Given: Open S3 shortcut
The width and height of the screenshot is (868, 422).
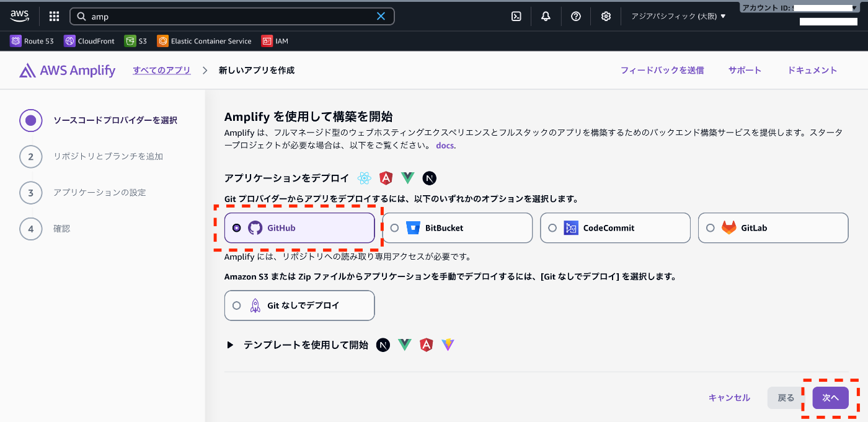Looking at the screenshot, I should click(136, 41).
